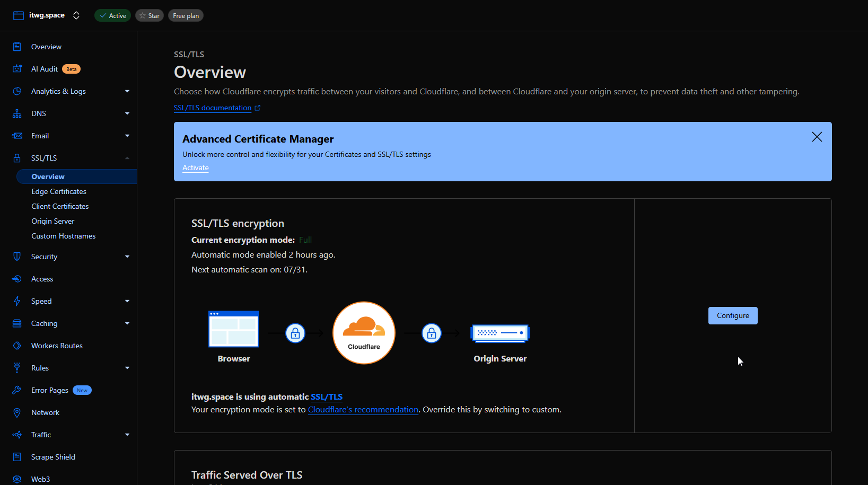
Task: Click the Caching storage icon
Action: [x=17, y=323]
